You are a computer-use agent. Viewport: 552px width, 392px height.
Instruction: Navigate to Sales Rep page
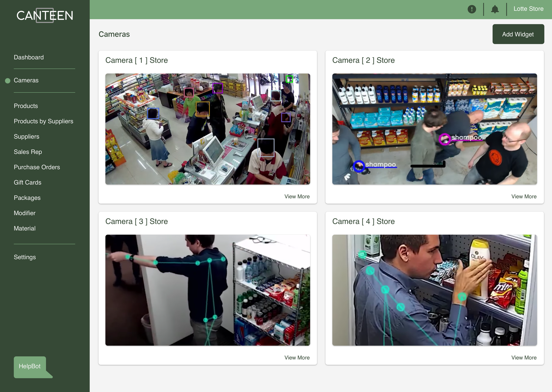[x=28, y=152]
